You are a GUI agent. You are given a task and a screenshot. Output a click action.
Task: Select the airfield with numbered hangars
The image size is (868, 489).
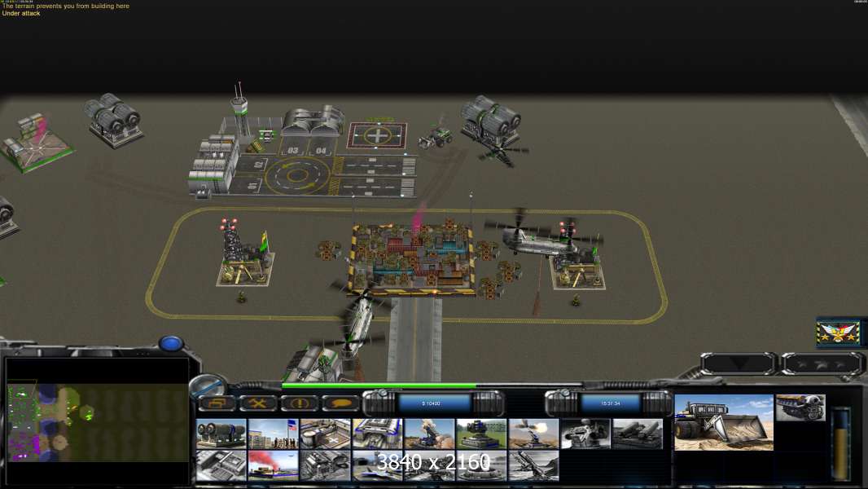pyautogui.click(x=302, y=158)
